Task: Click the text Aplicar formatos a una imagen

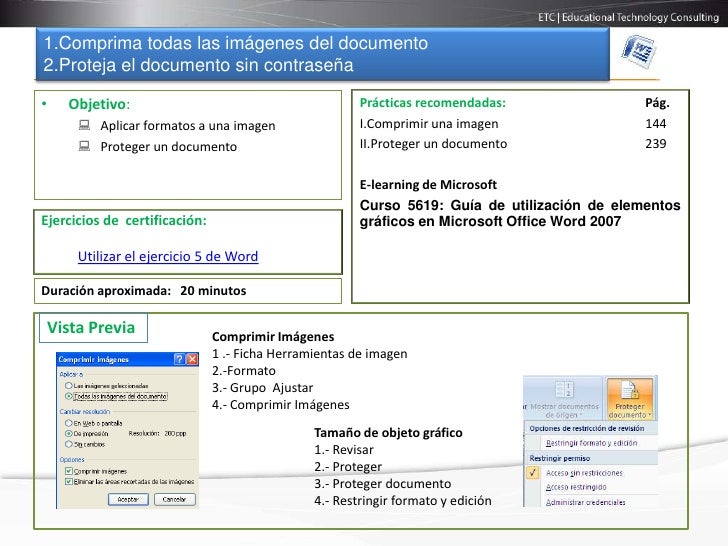Action: pos(188,125)
